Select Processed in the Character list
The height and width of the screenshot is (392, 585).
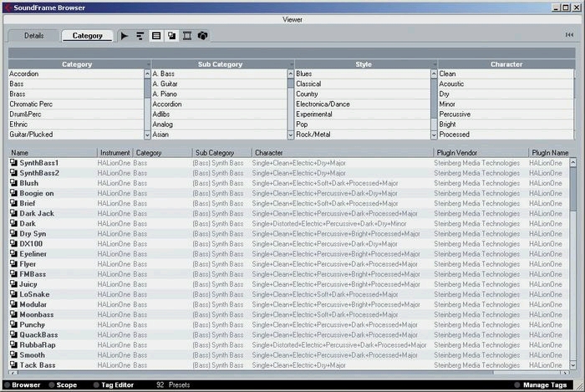506,135
